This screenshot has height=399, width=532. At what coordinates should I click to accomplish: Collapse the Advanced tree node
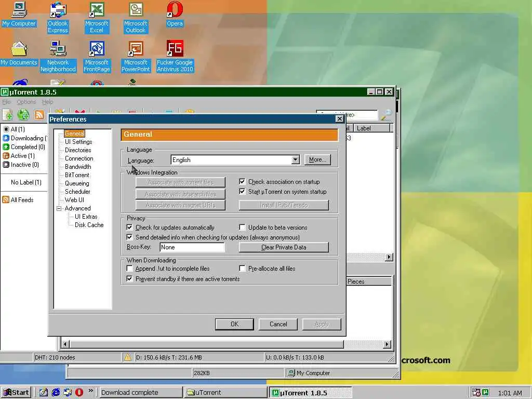point(59,208)
